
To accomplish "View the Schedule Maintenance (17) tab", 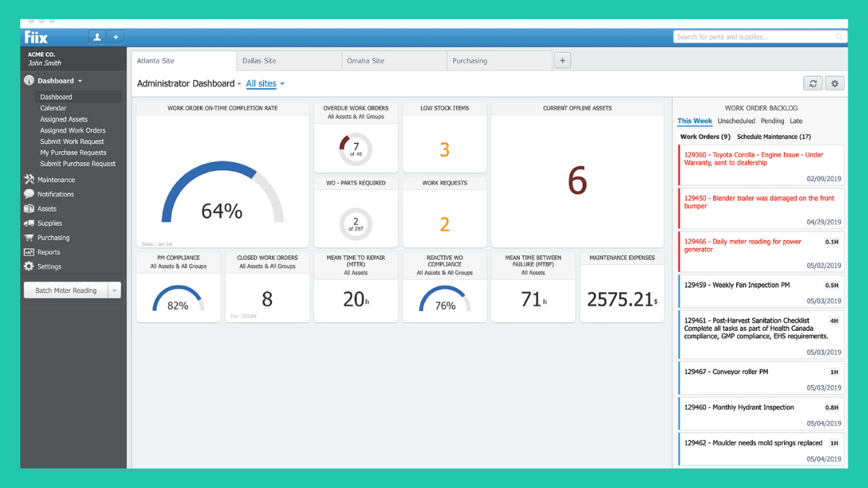I will click(773, 136).
